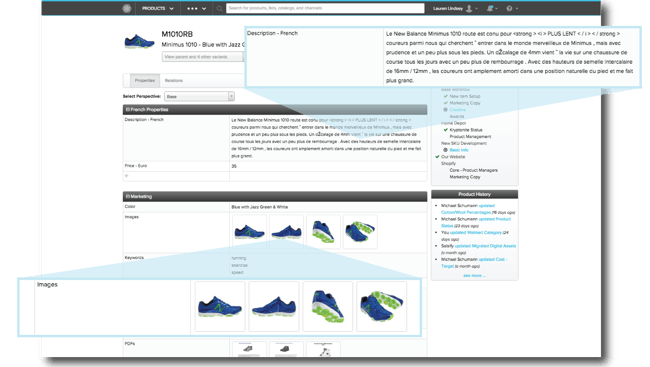The image size is (650, 367).
Task: Open the three-dots more menu
Action: [196, 8]
